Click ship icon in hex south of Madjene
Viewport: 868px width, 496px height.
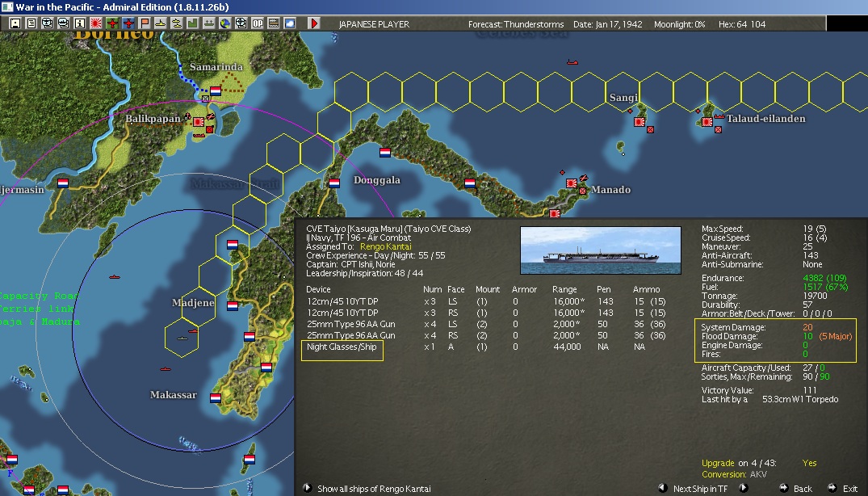(182, 338)
